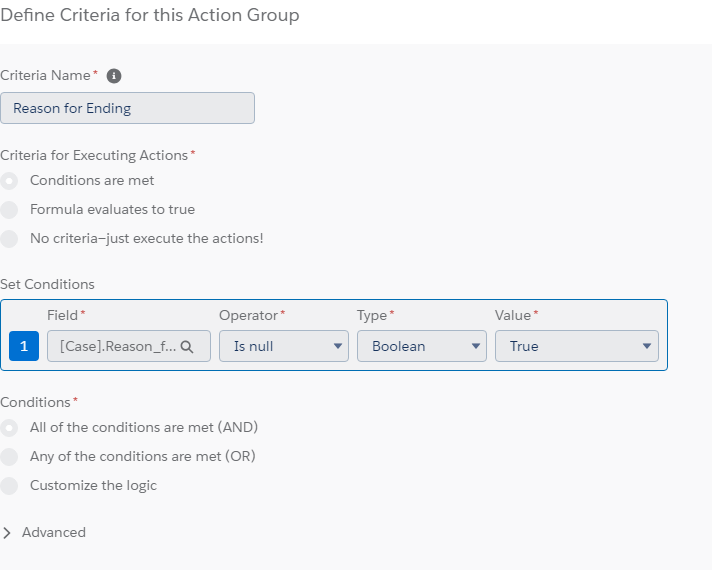Image resolution: width=712 pixels, height=570 pixels.
Task: Click the Operator column header label
Action: (x=248, y=315)
